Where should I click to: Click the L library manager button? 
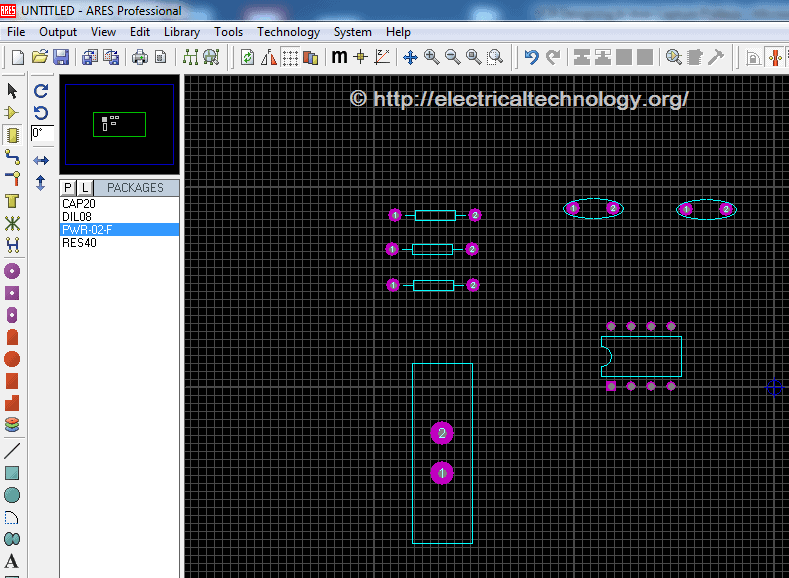[x=85, y=188]
